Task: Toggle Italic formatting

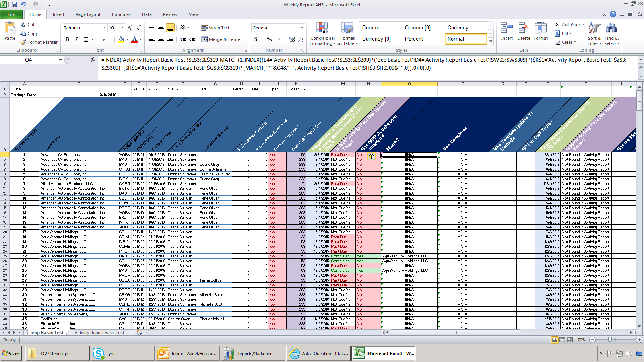Action: click(x=76, y=39)
